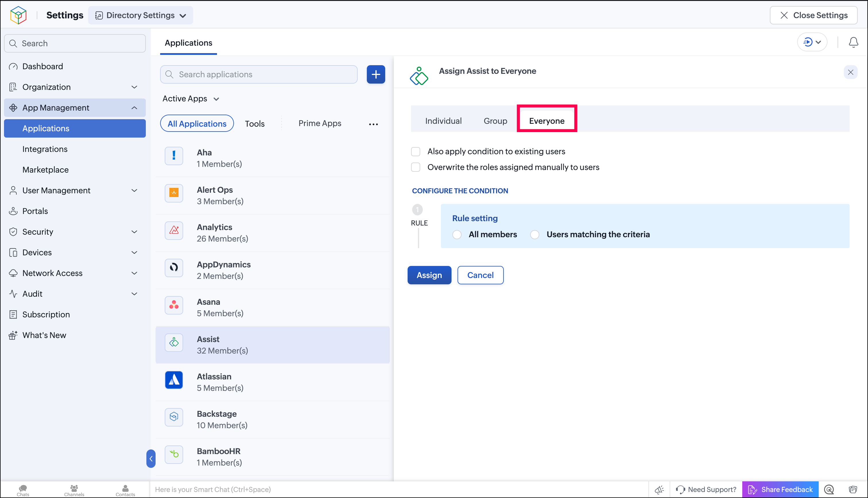Open Marketplace in the sidebar
This screenshot has height=498, width=868.
click(x=75, y=170)
